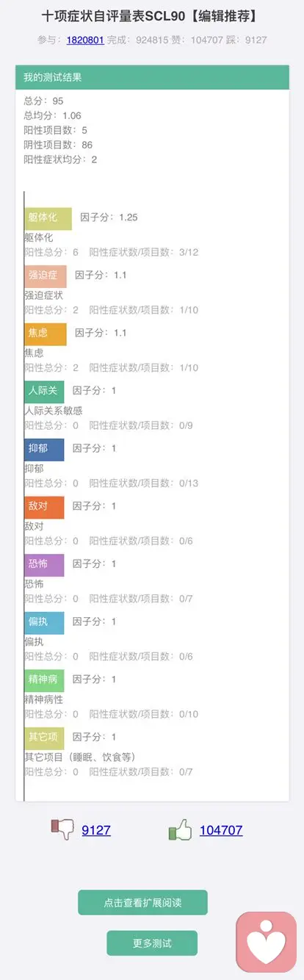This screenshot has height=980, width=304.
Task: Select the purple 恐怖 factor bar
Action: [x=44, y=565]
